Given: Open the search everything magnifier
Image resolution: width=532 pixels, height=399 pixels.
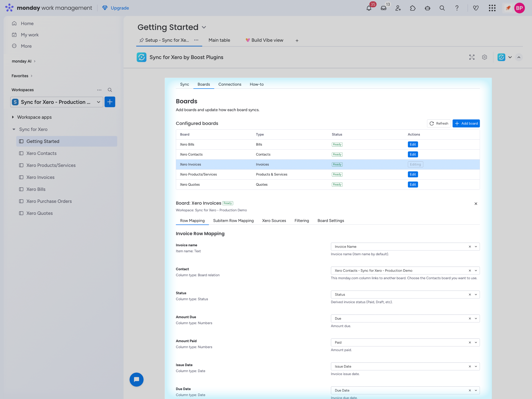Looking at the screenshot, I should (x=442, y=8).
